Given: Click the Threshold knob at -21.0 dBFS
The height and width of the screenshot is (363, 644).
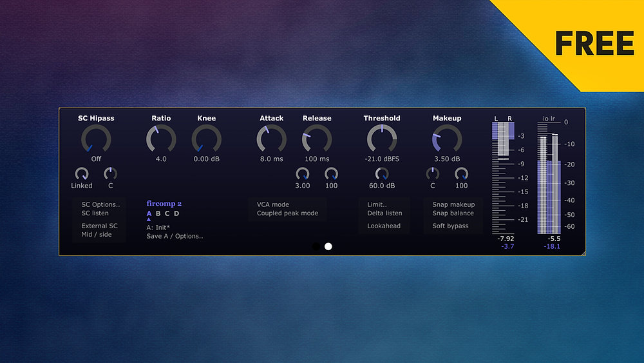Looking at the screenshot, I should click(382, 140).
